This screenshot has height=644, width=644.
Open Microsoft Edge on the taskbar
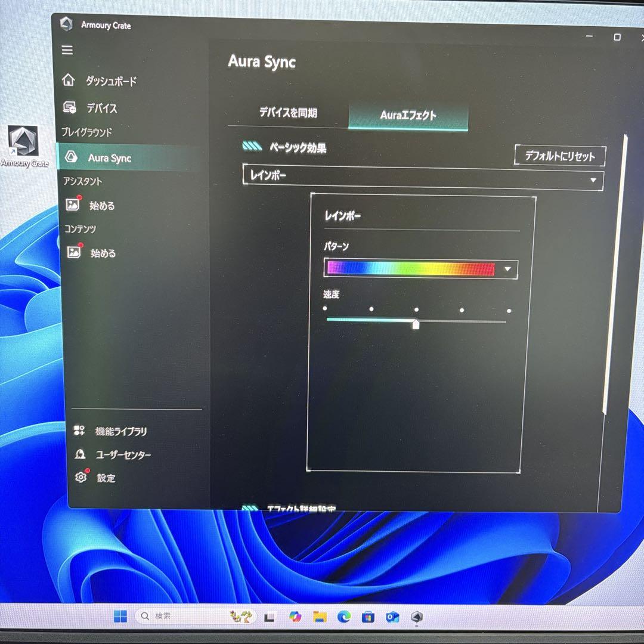click(344, 617)
